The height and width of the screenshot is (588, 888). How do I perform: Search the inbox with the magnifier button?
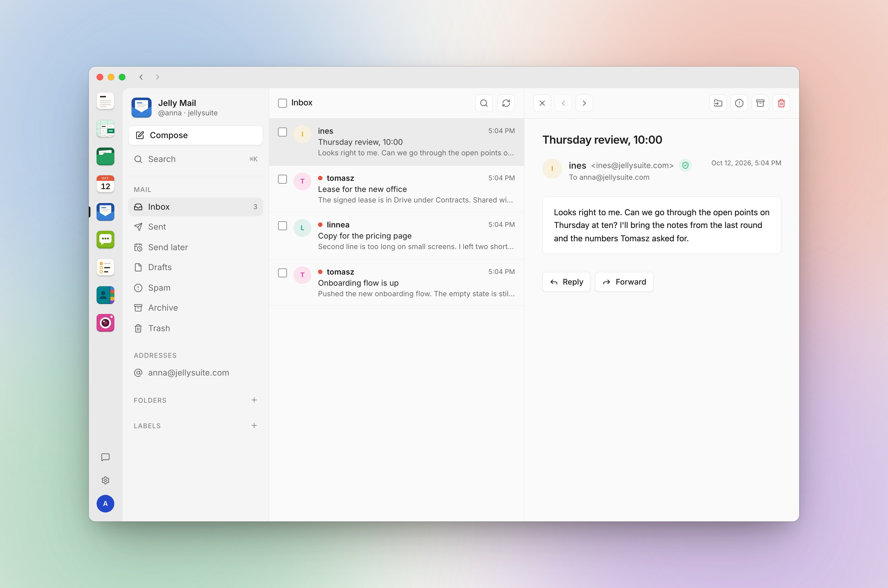pyautogui.click(x=484, y=103)
